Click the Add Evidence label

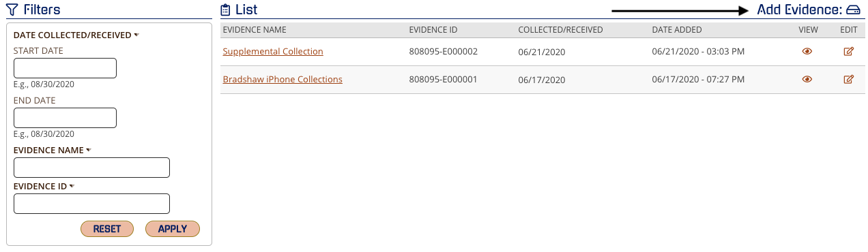pyautogui.click(x=800, y=10)
